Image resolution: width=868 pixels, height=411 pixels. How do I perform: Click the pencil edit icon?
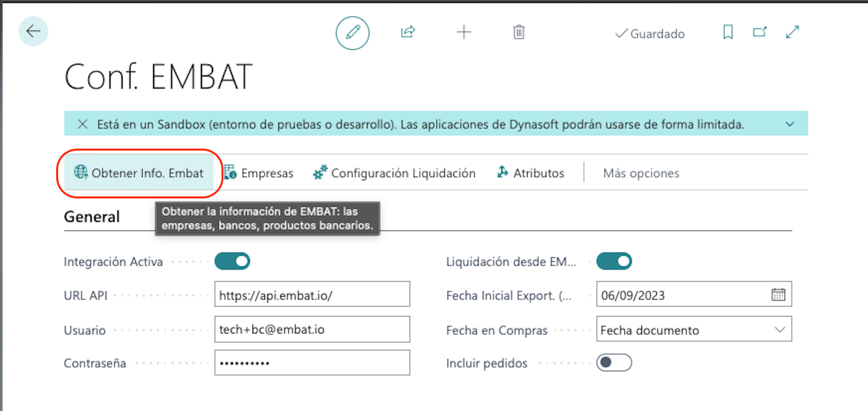[353, 32]
